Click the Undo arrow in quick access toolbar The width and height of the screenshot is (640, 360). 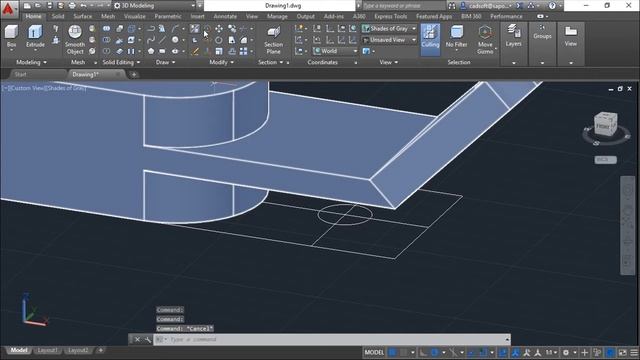tap(83, 6)
